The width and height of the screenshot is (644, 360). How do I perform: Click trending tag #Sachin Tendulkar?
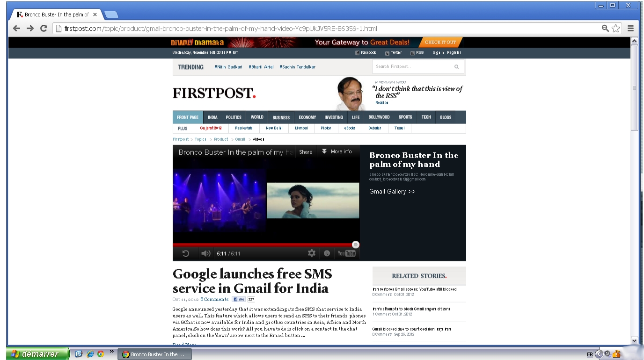[298, 67]
